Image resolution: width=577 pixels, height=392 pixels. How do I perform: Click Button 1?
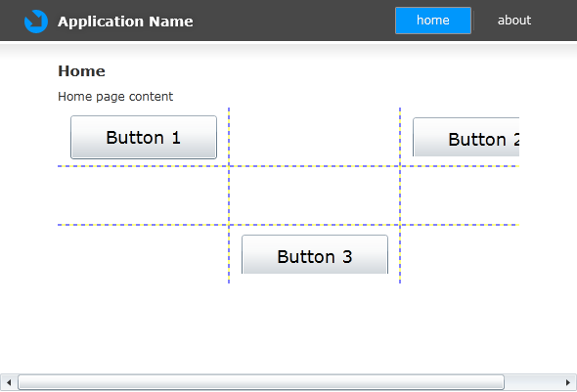pos(144,137)
